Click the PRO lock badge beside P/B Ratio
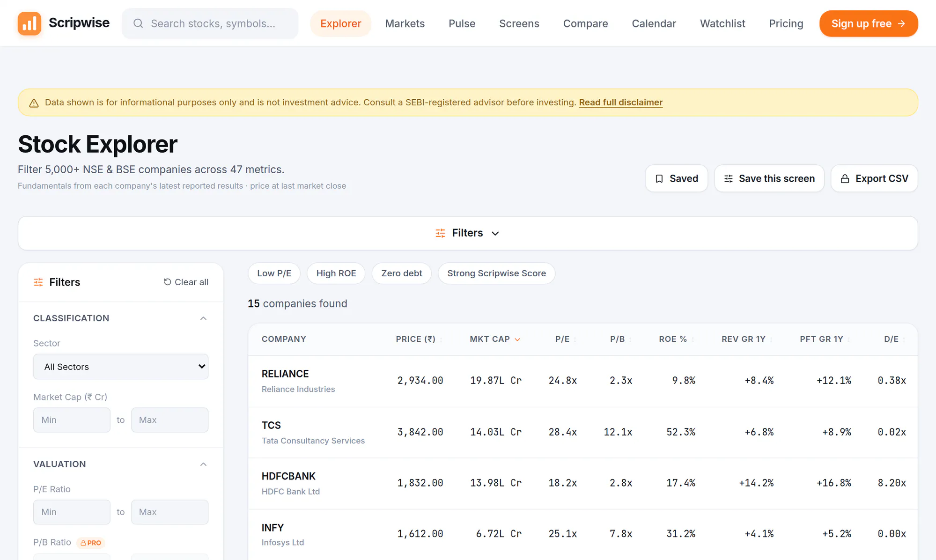Image resolution: width=936 pixels, height=560 pixels. click(x=91, y=543)
